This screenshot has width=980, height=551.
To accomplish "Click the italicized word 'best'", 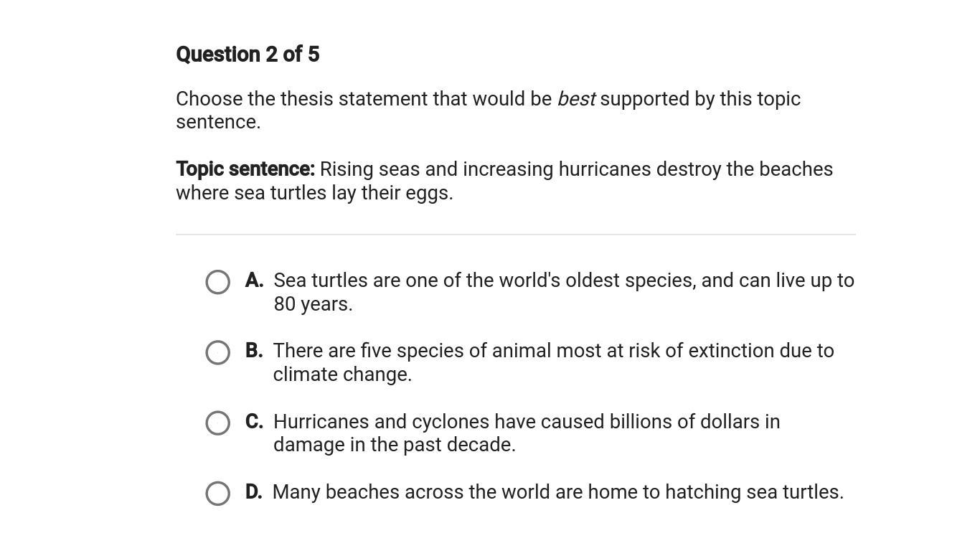I will [x=576, y=99].
